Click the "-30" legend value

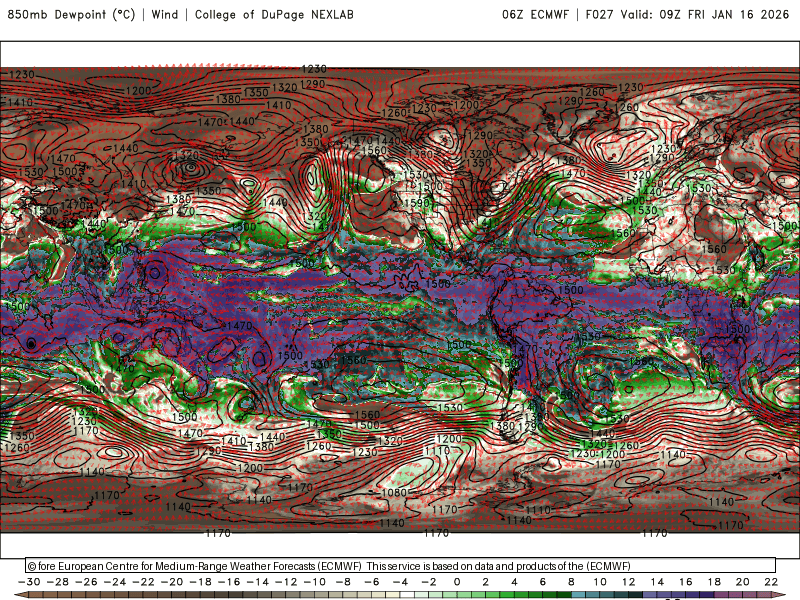pos(29,582)
